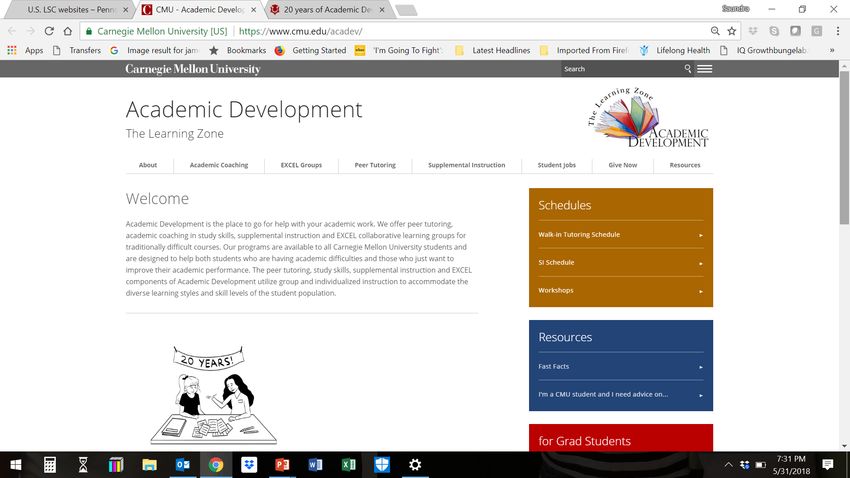Close the CMU Academic Development tab
850x478 pixels.
click(253, 10)
